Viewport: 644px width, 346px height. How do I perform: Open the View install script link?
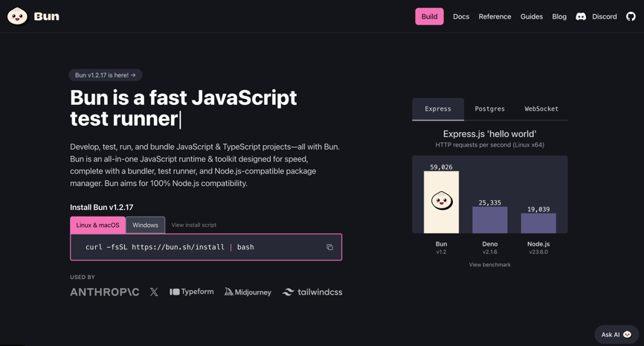pyautogui.click(x=194, y=225)
